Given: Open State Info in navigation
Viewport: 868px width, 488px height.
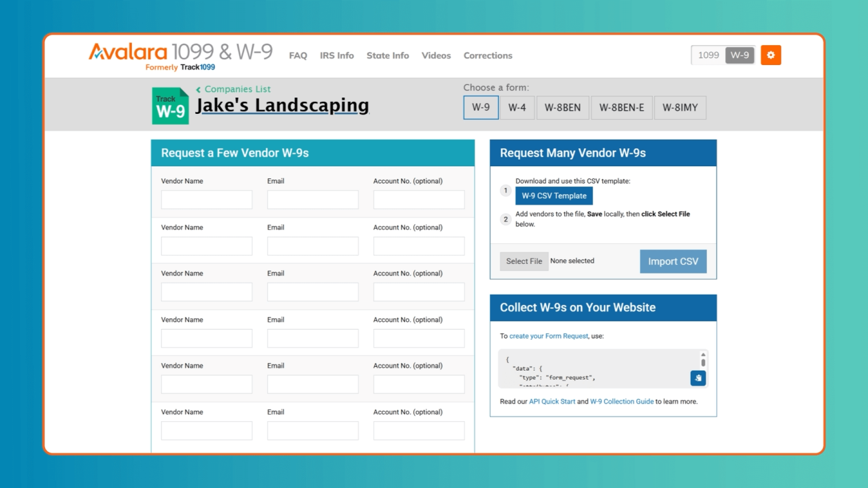Looking at the screenshot, I should pos(388,55).
